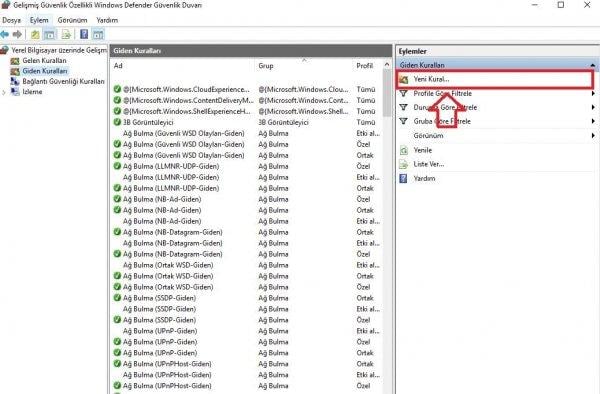Click green check icon of Microsoft.Windows.ContentDeliveryM rule
Screen dimensions: 600x394
pos(117,100)
